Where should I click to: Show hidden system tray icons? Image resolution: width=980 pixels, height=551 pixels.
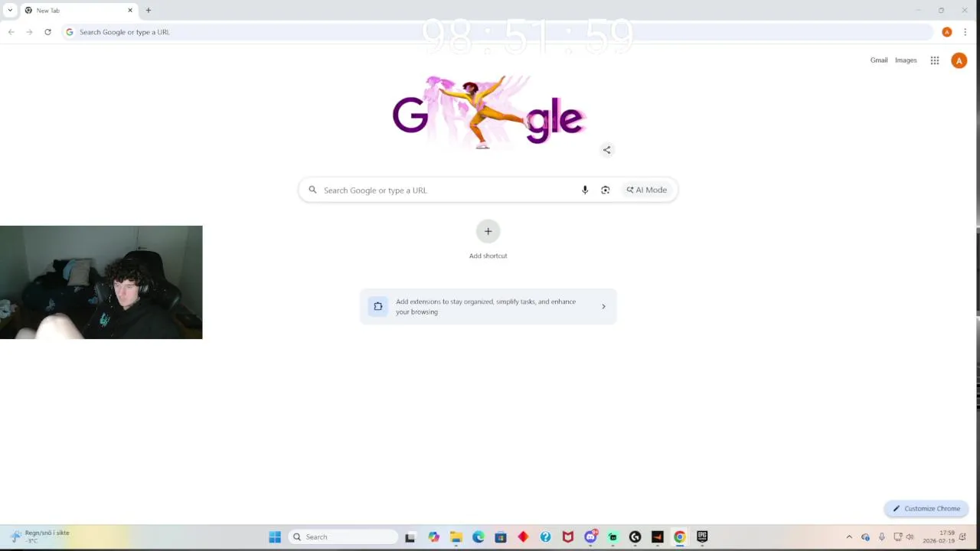click(x=849, y=537)
